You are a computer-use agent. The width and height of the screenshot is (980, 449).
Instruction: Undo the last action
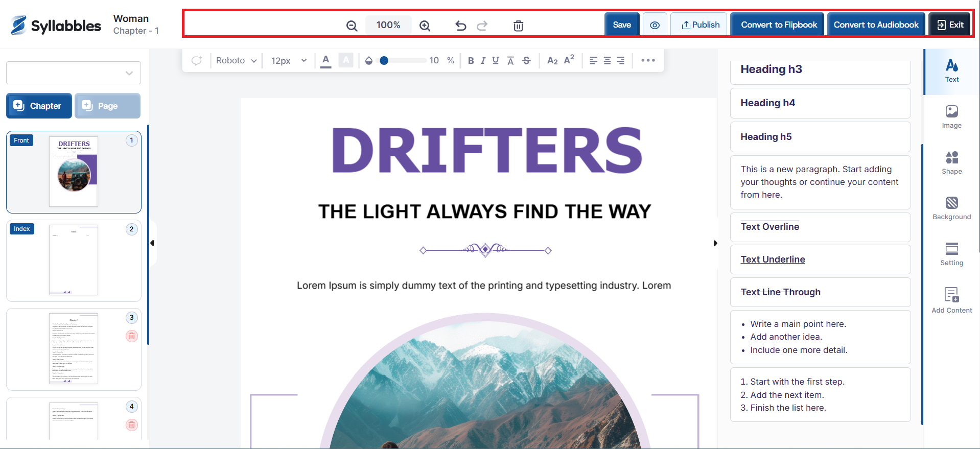click(x=461, y=26)
